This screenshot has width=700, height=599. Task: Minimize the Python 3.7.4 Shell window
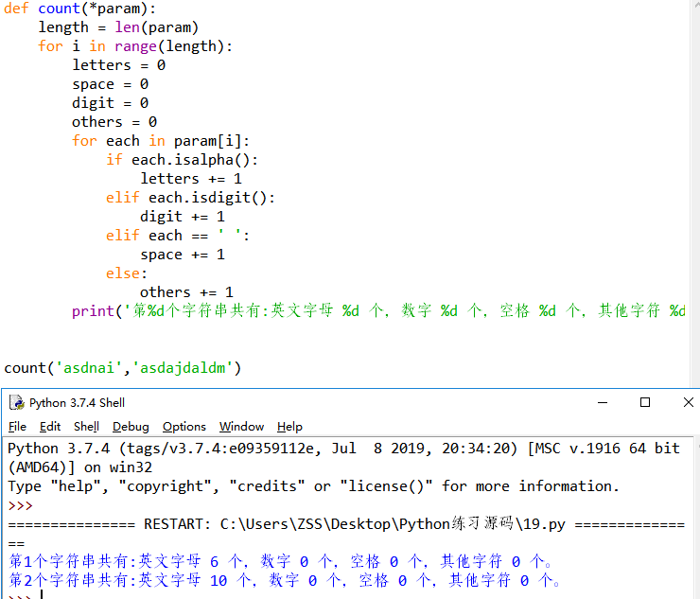click(x=602, y=402)
